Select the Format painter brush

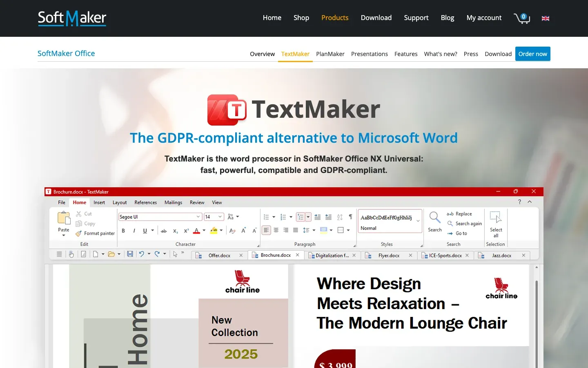(x=79, y=233)
